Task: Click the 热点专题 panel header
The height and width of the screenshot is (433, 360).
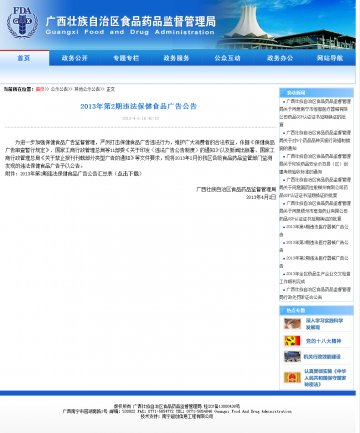Action: [x=316, y=310]
